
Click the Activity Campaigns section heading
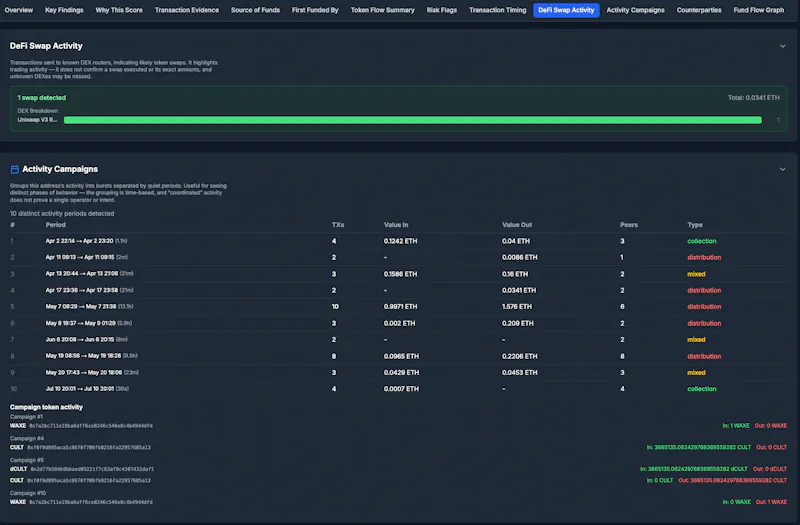tap(60, 169)
